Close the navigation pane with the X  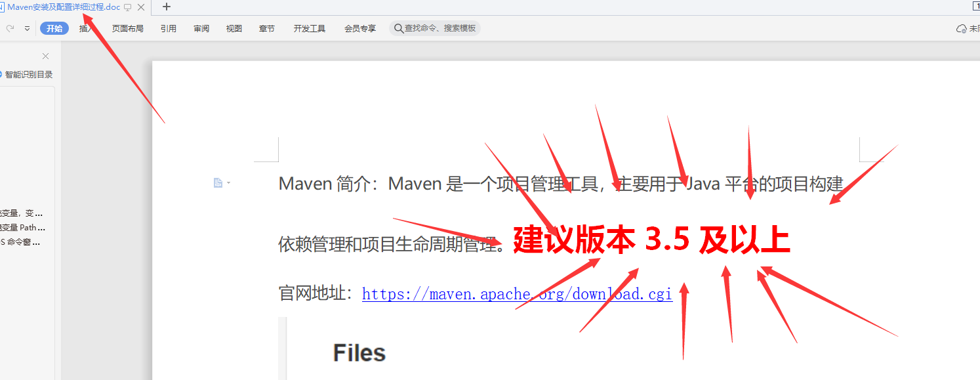point(45,56)
